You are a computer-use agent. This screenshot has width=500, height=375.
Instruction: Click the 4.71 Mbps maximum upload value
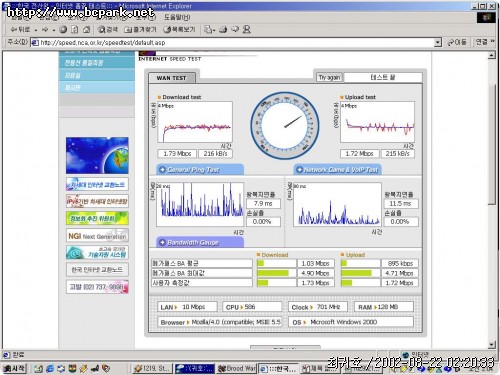[x=400, y=273]
